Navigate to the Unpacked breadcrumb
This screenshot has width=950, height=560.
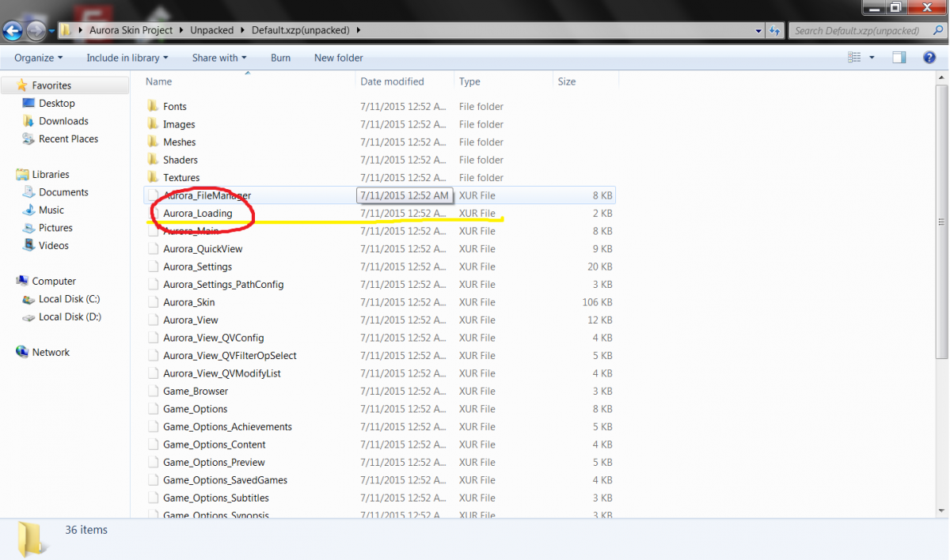(x=211, y=31)
